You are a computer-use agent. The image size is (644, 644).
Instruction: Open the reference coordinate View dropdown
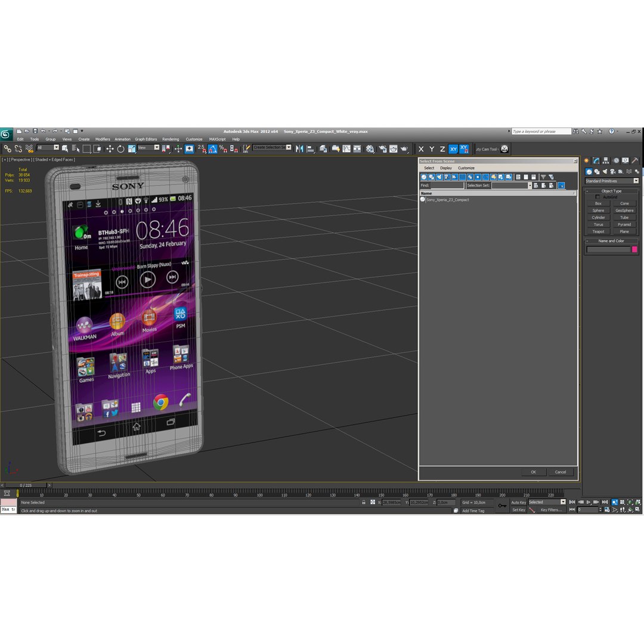tap(148, 148)
